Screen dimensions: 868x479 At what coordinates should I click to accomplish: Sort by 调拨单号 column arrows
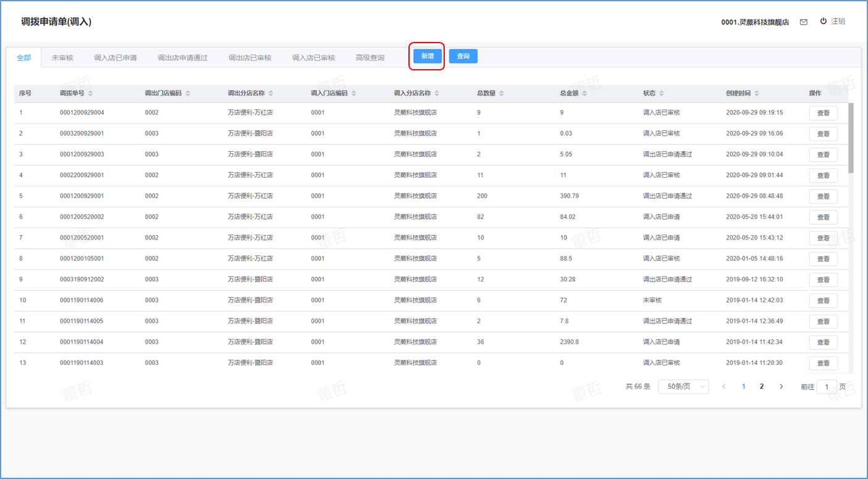coord(91,93)
